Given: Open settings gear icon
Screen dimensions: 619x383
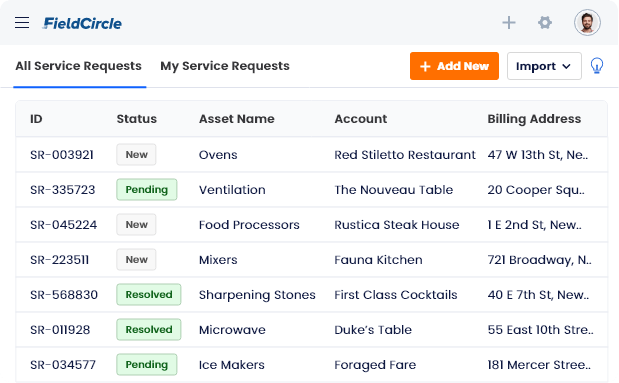Looking at the screenshot, I should coord(545,23).
